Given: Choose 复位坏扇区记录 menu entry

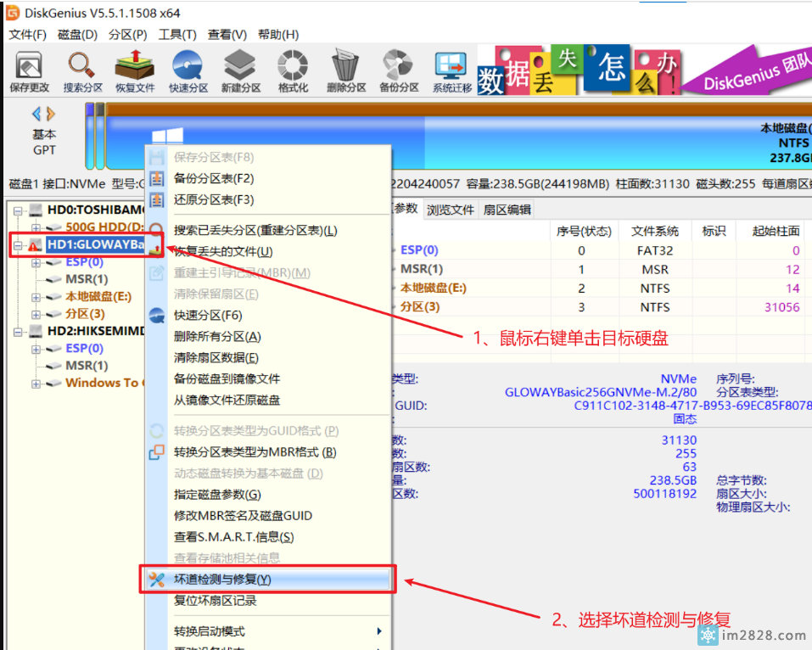Looking at the screenshot, I should [267, 601].
